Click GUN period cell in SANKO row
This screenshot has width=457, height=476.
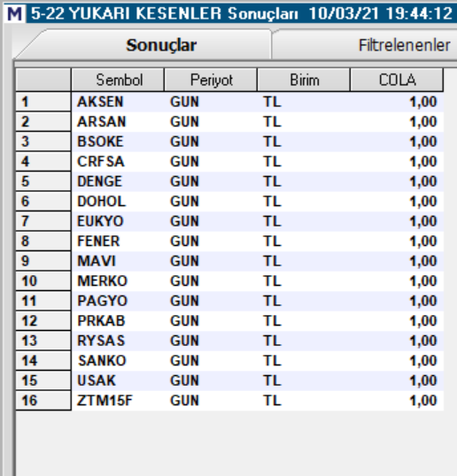pyautogui.click(x=211, y=361)
